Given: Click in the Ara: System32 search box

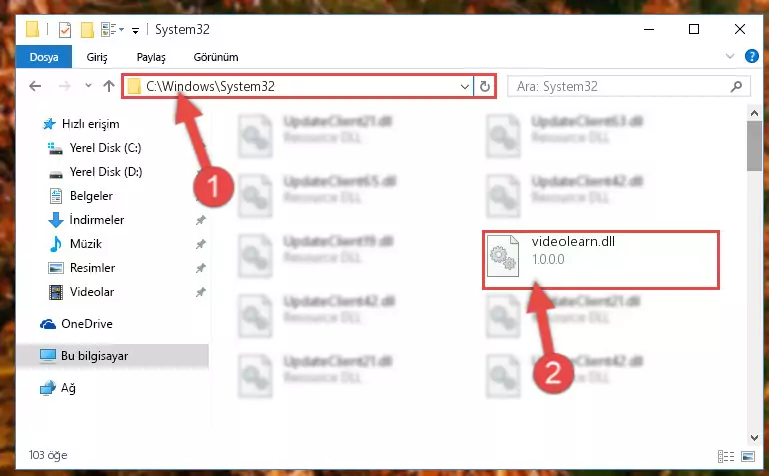Looking at the screenshot, I should point(620,87).
